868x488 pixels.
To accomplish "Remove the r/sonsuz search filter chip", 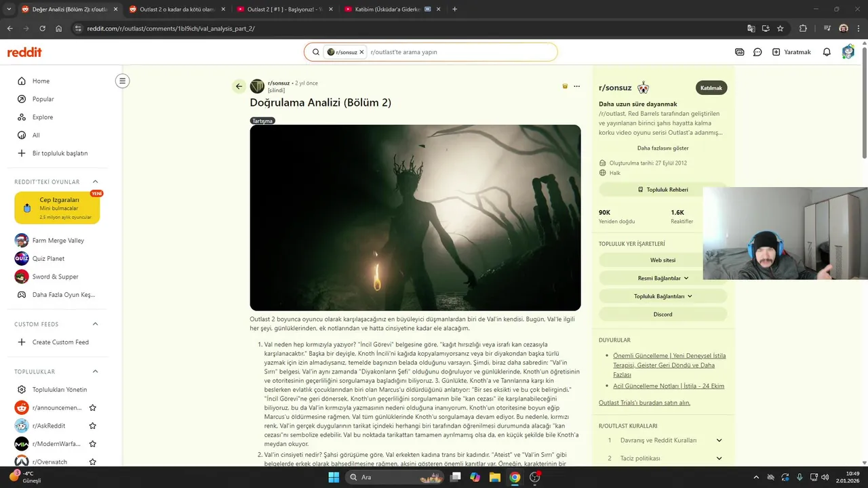I will pos(361,52).
